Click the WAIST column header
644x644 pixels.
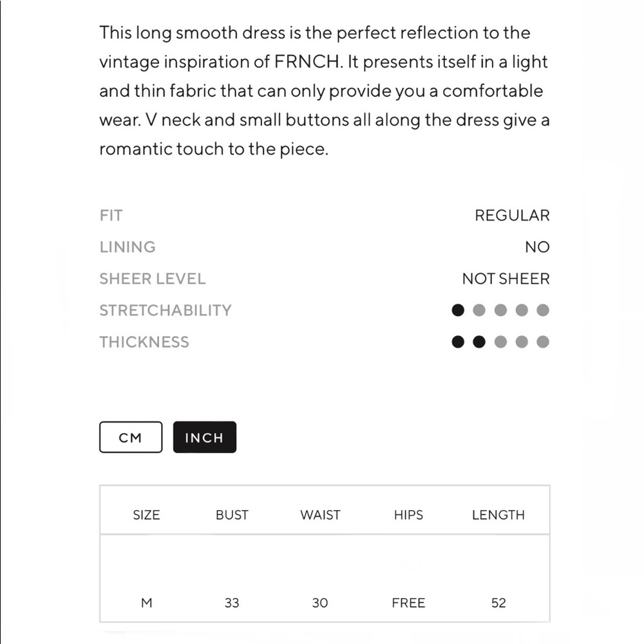coord(320,515)
